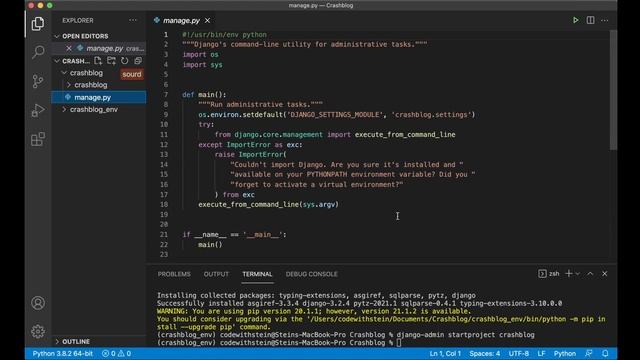Switch to the Debug Console tab
The width and height of the screenshot is (640, 360).
click(311, 274)
